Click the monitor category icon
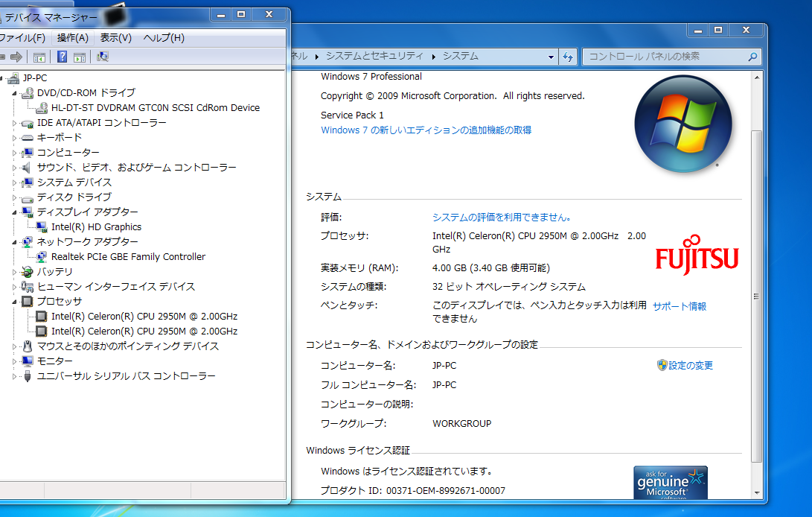Image resolution: width=812 pixels, height=517 pixels. point(28,361)
